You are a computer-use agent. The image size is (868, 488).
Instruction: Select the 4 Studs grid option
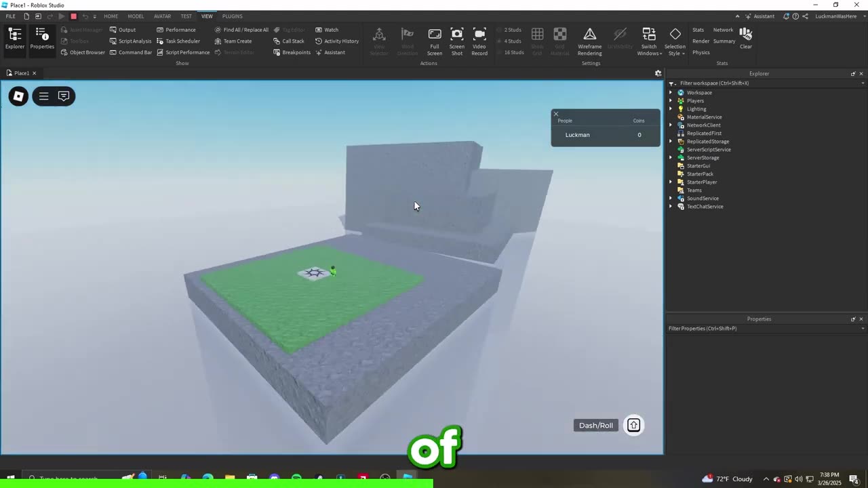(x=509, y=41)
